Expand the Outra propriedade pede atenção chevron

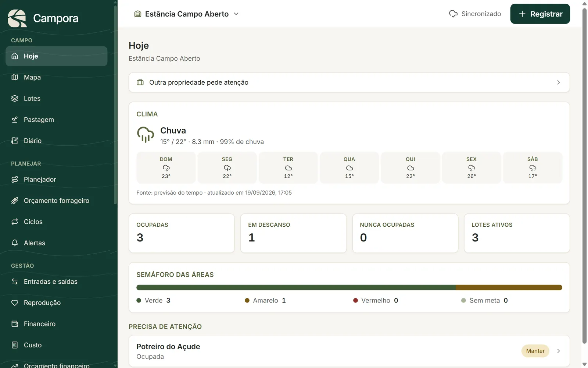pyautogui.click(x=558, y=82)
